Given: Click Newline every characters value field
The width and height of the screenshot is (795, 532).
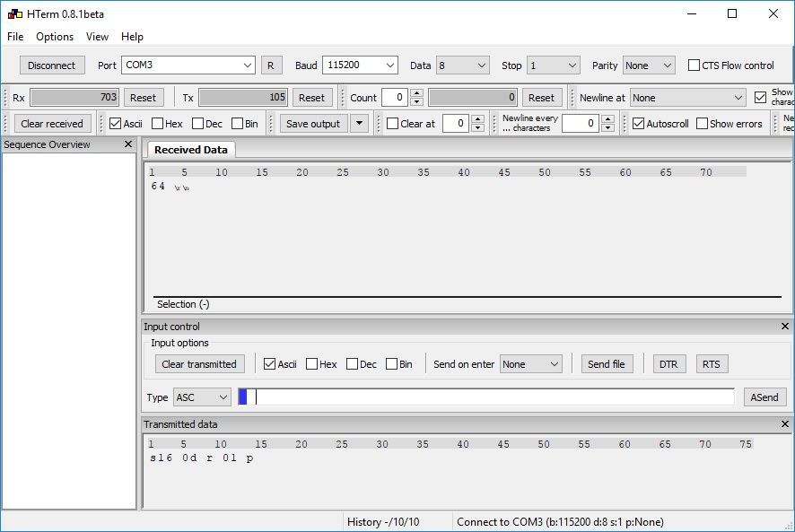Looking at the screenshot, I should [x=581, y=123].
